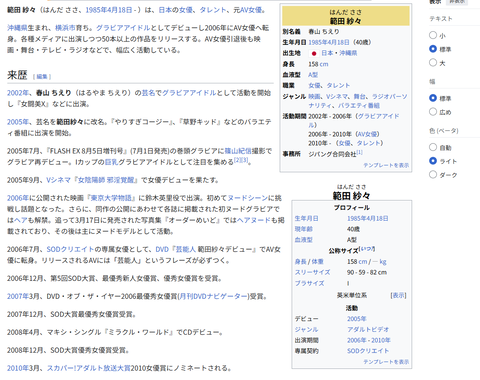Viewport: 480px width, 380px height.
Task: Open the 2002年 link in 来歴
Action: pyautogui.click(x=18, y=93)
